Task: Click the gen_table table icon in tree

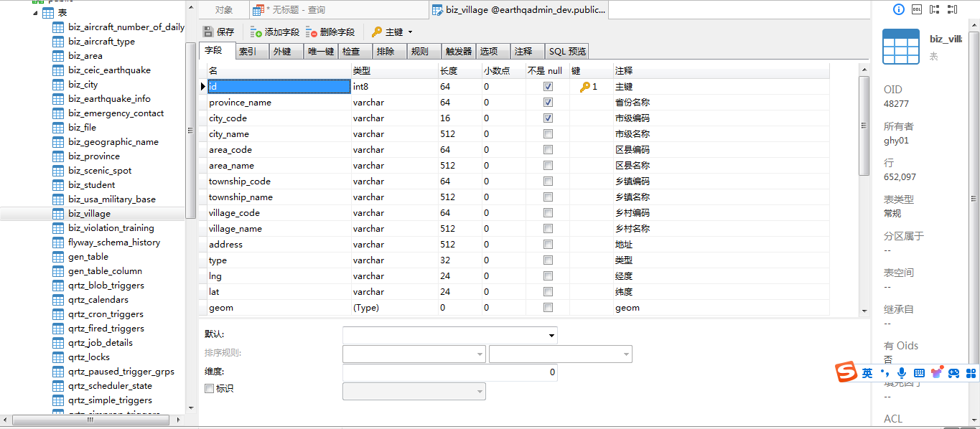Action: [x=58, y=257]
